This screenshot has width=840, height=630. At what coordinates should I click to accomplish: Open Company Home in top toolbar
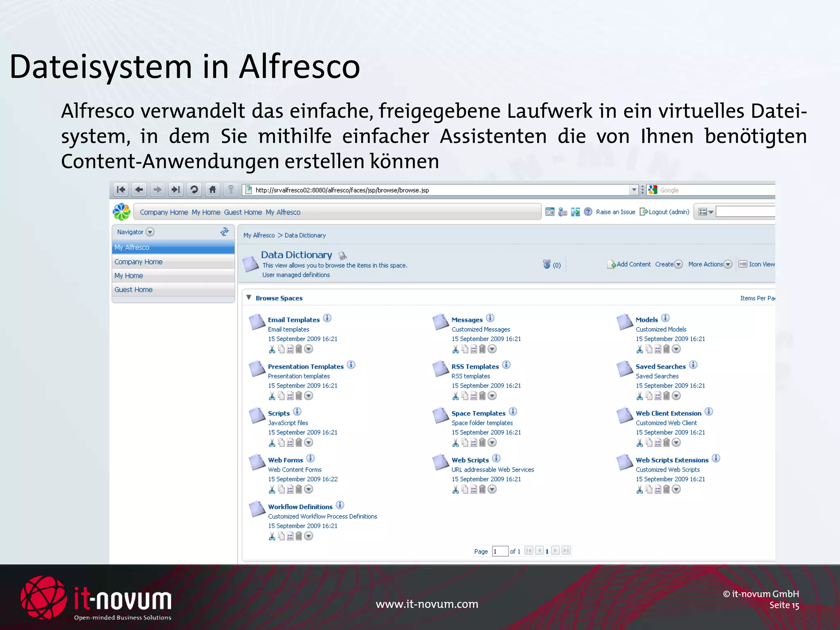[164, 212]
